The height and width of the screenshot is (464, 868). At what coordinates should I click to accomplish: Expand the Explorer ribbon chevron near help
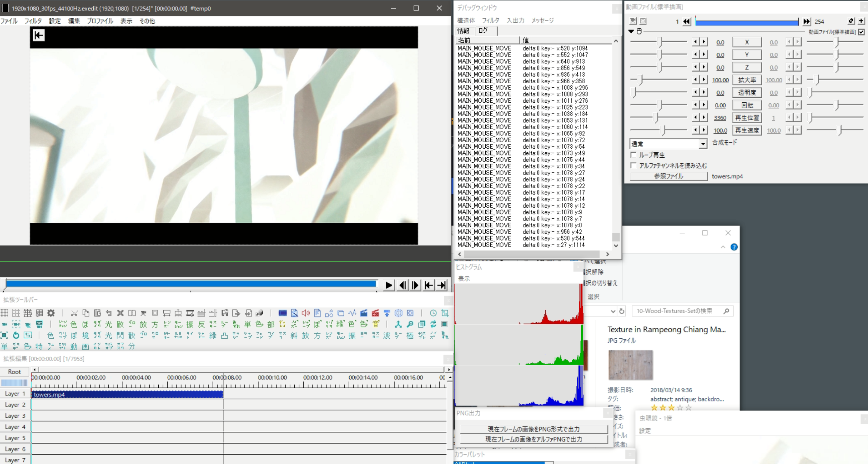pos(723,247)
